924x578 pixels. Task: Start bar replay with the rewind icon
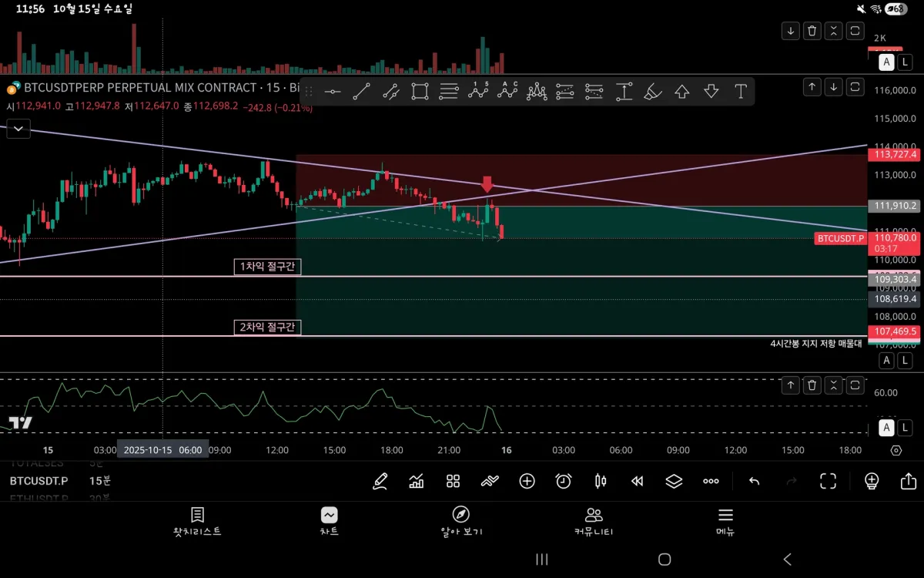(x=638, y=482)
